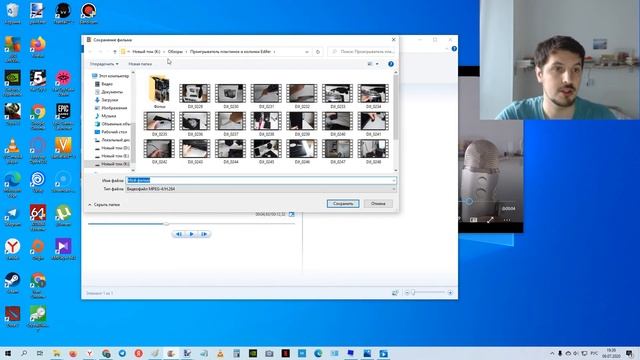
Task: Open the file name history dropdown arrow
Action: pyautogui.click(x=394, y=180)
